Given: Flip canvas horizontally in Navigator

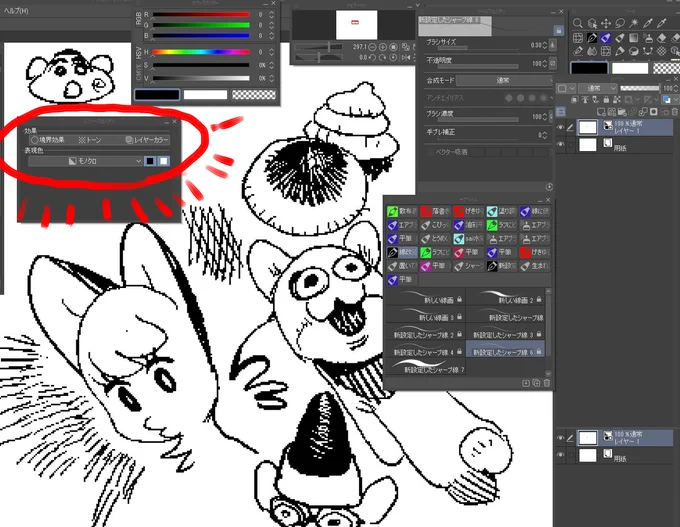Looking at the screenshot, I should pyautogui.click(x=406, y=57).
